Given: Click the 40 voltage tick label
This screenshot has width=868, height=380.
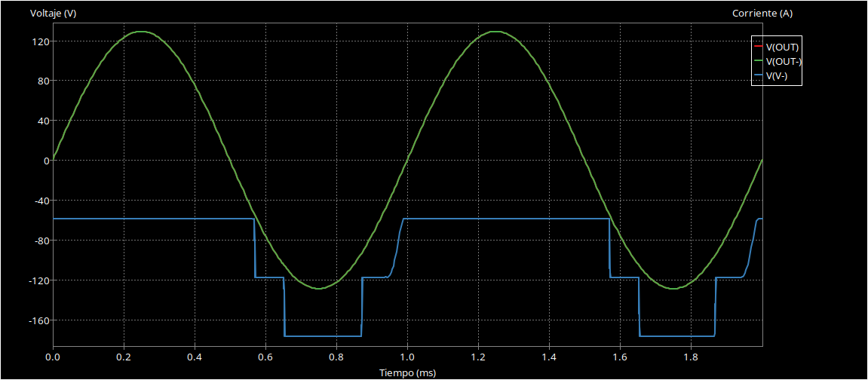Looking at the screenshot, I should [x=44, y=121].
